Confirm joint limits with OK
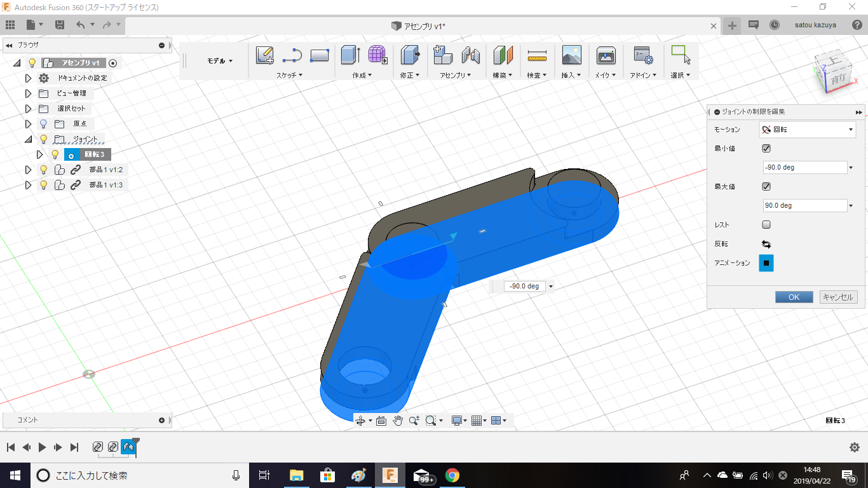 (794, 297)
